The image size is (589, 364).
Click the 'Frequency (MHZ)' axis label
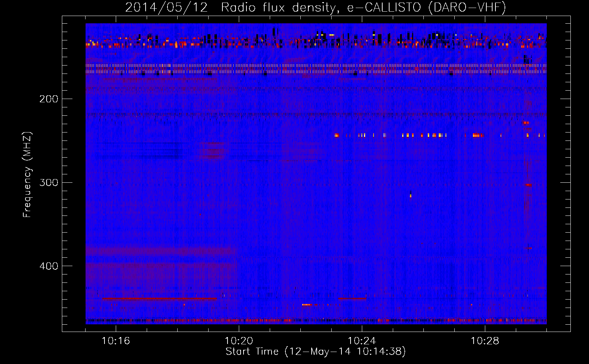tap(27, 174)
